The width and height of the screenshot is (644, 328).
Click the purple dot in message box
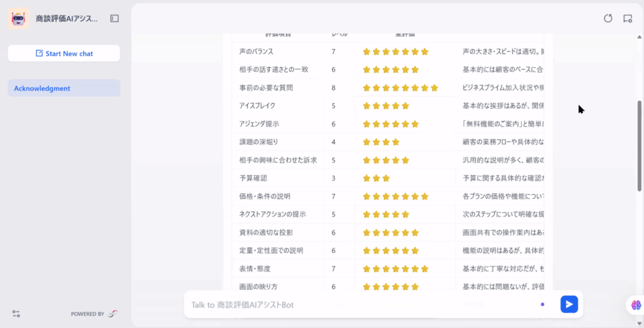[x=542, y=305]
